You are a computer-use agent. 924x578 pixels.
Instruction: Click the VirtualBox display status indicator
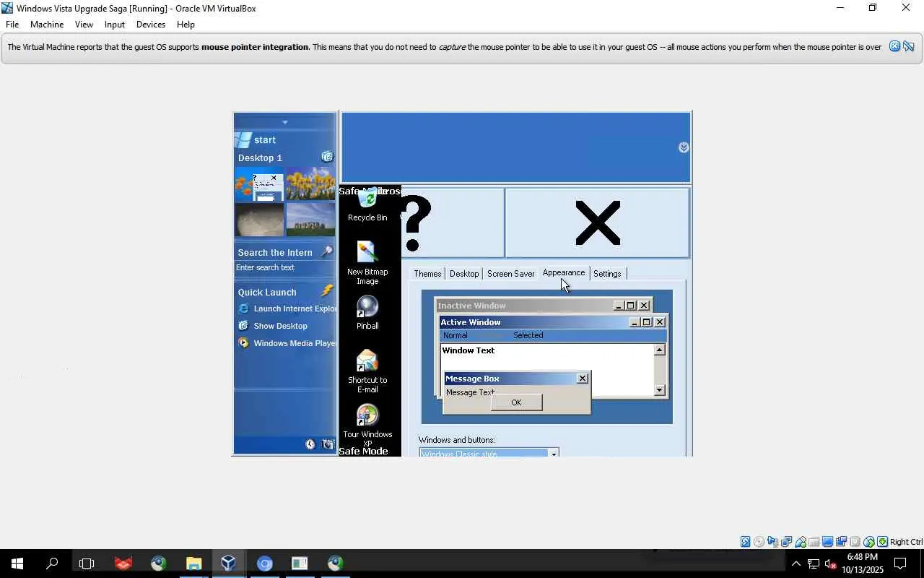[x=828, y=542]
